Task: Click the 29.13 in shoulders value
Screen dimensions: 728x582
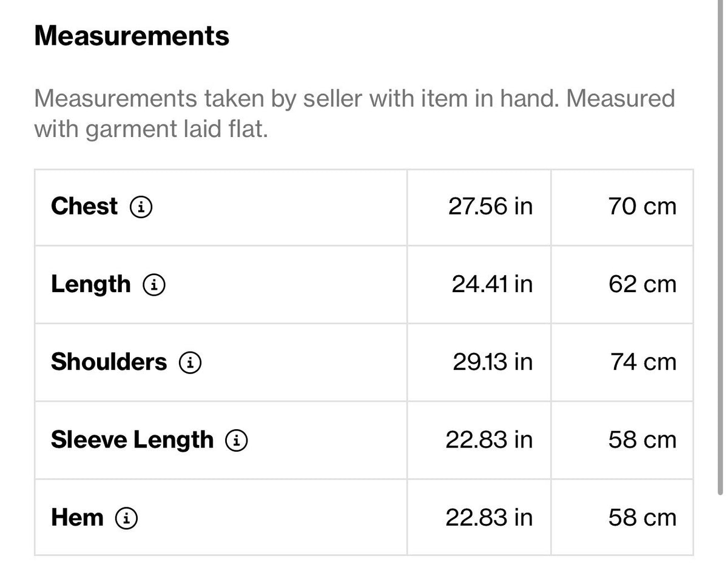Action: (493, 362)
